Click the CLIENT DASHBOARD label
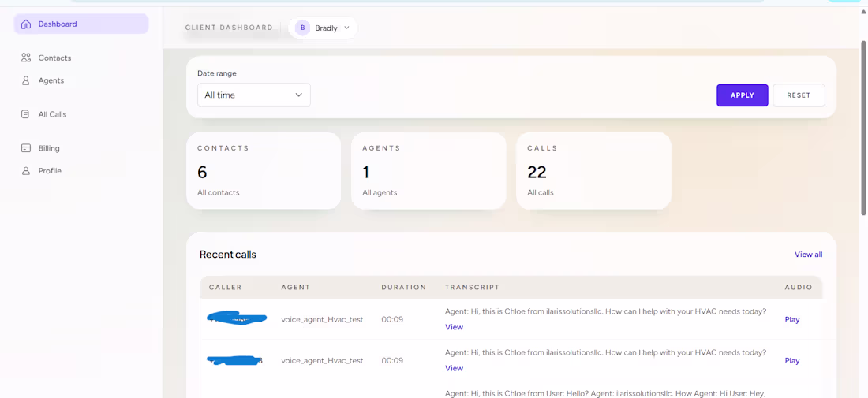The height and width of the screenshot is (398, 868). coord(229,28)
